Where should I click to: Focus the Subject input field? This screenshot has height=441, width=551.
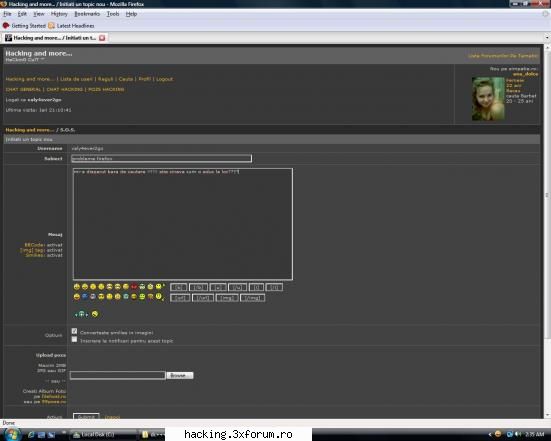click(x=162, y=158)
